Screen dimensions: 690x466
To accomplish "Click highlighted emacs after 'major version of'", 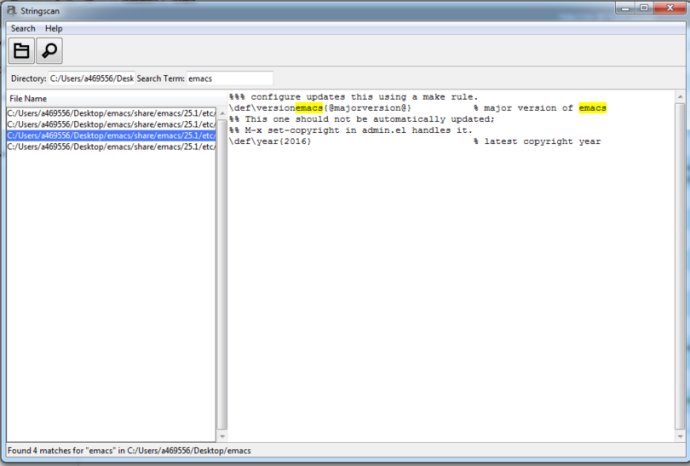I will [593, 108].
